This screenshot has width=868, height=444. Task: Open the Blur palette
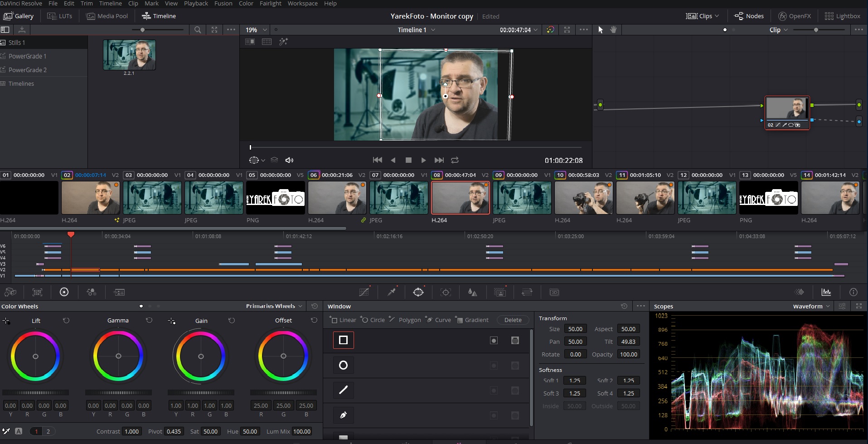click(x=473, y=292)
